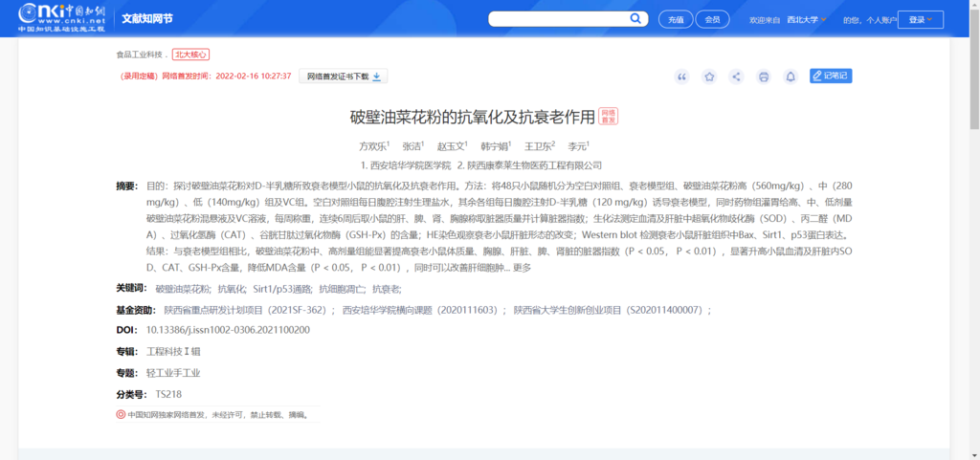Click the quote citation icon
Screen dimensions: 980x460
(681, 77)
